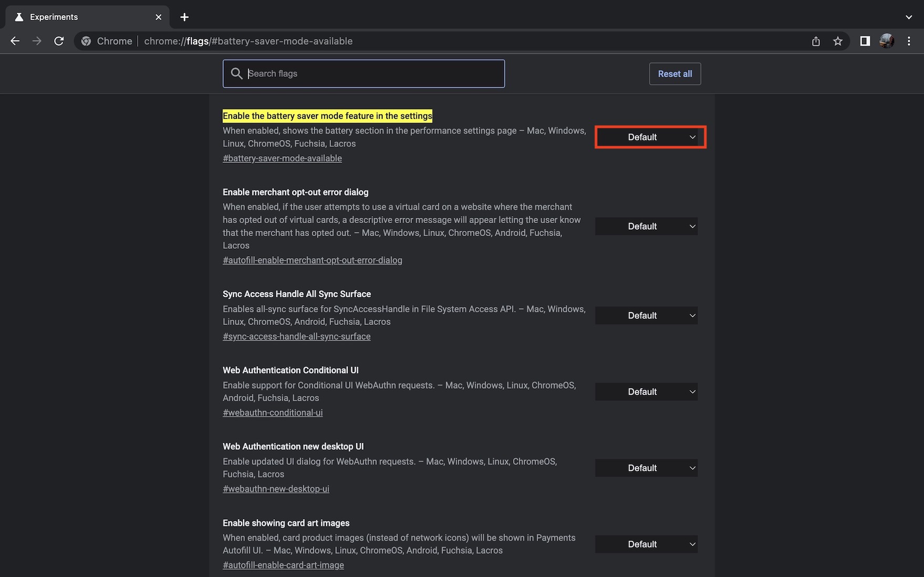The image size is (924, 577).
Task: Click the share page icon
Action: 816,41
